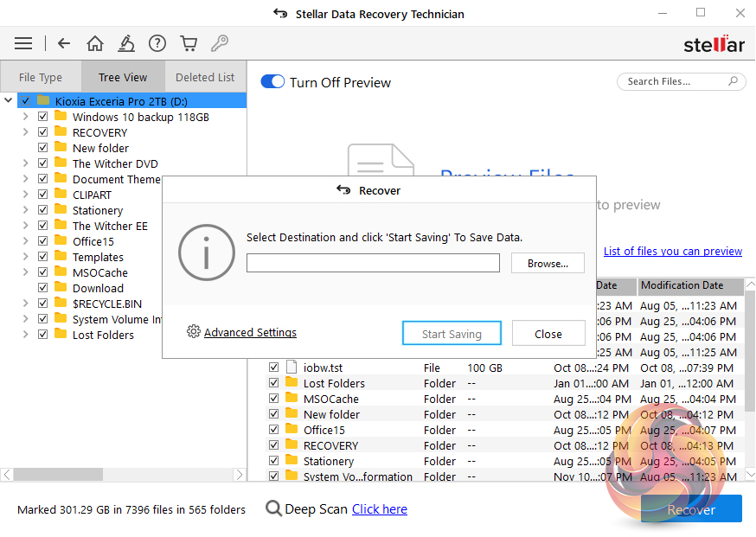The height and width of the screenshot is (537, 756).
Task: Open List of files you can preview
Action: (673, 251)
